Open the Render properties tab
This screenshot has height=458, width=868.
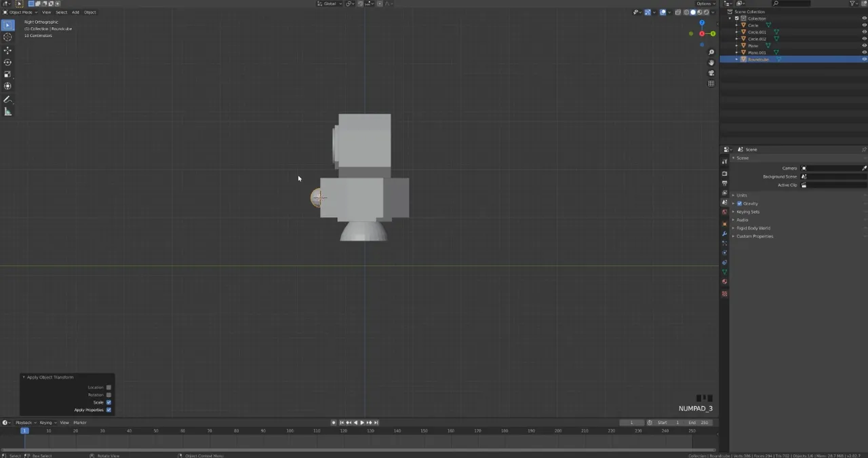click(x=724, y=174)
